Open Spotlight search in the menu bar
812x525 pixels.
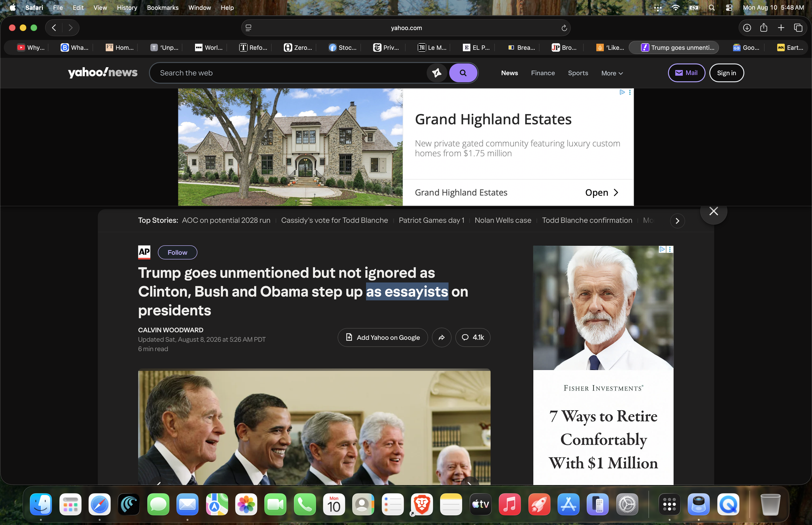click(711, 7)
